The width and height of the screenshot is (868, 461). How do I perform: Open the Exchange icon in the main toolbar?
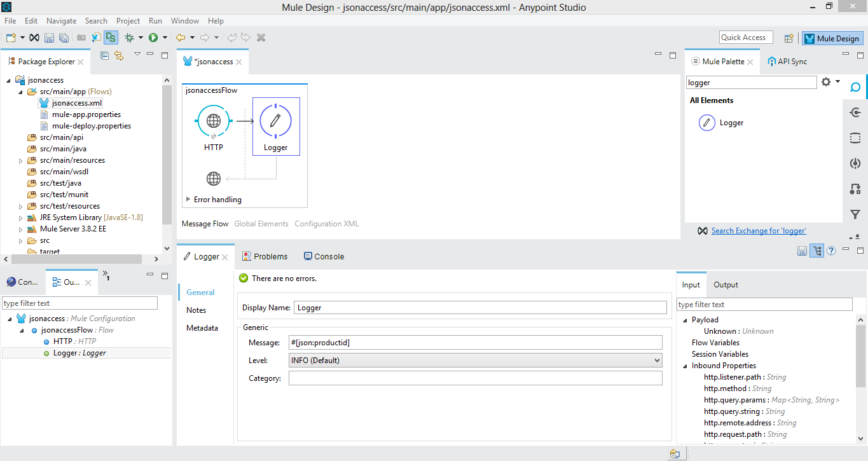tap(35, 38)
